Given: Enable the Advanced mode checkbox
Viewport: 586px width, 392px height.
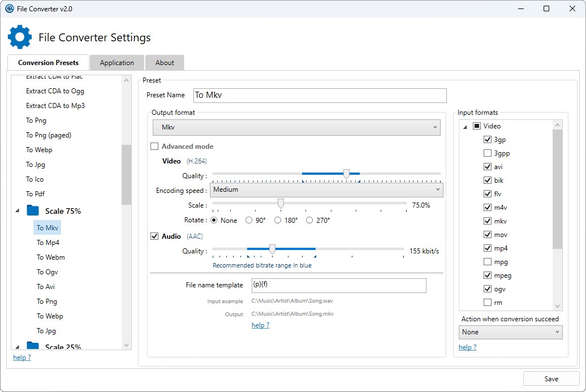Looking at the screenshot, I should [154, 147].
